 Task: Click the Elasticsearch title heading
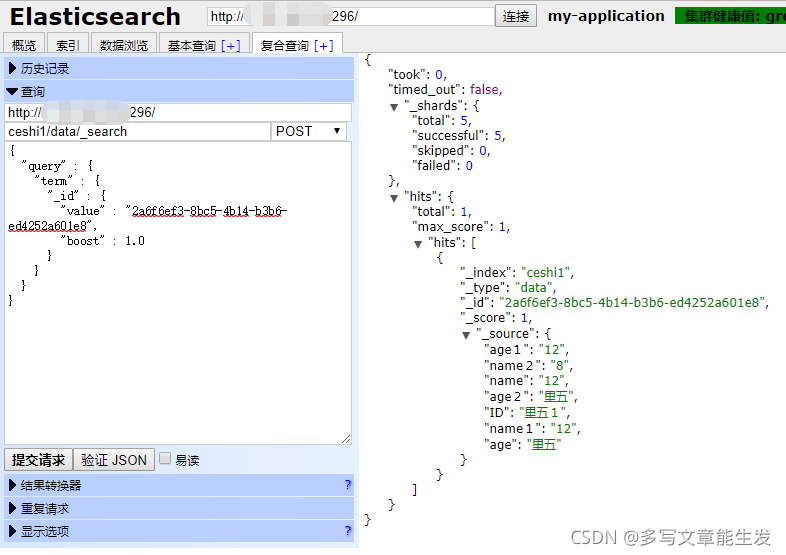tap(95, 17)
